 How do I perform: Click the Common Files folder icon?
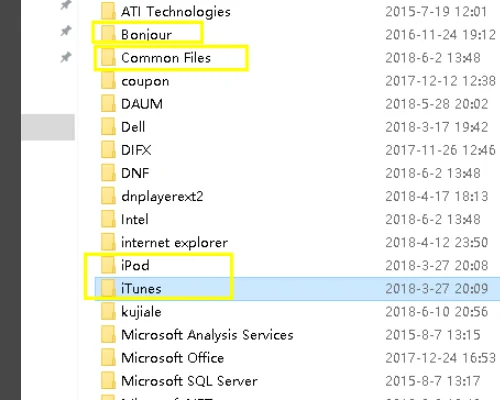[x=108, y=57]
